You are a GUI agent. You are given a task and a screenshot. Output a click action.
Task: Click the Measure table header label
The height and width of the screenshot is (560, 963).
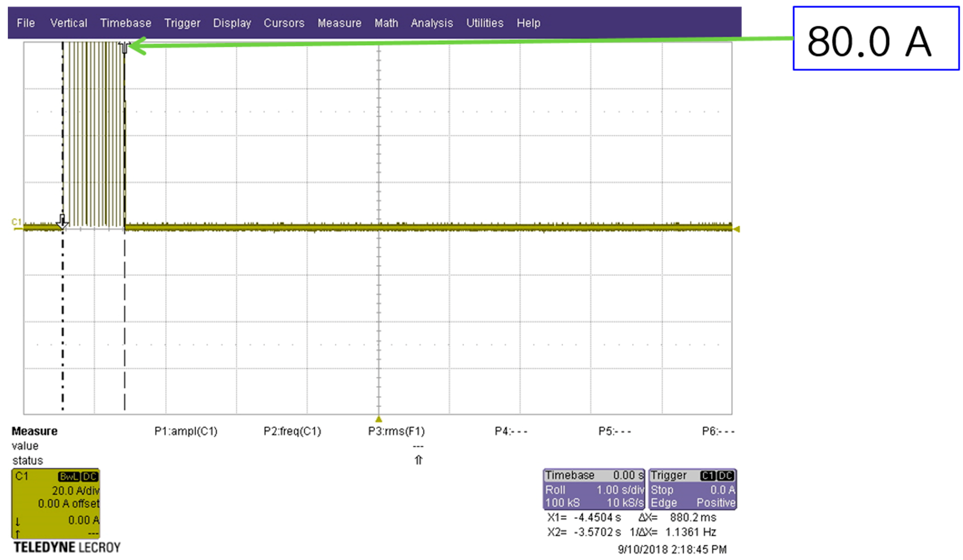tap(35, 431)
